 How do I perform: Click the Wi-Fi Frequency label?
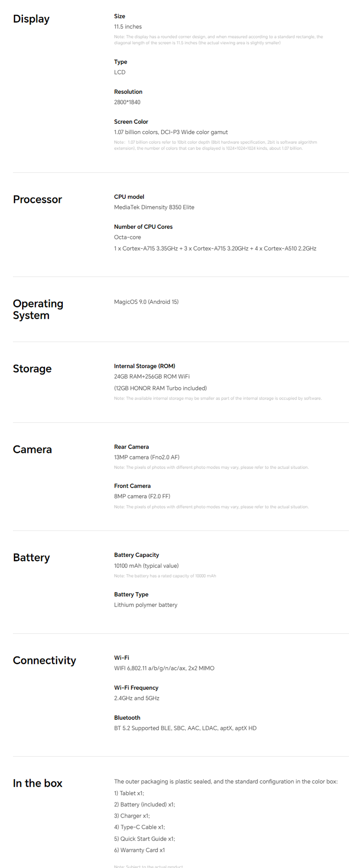point(136,688)
